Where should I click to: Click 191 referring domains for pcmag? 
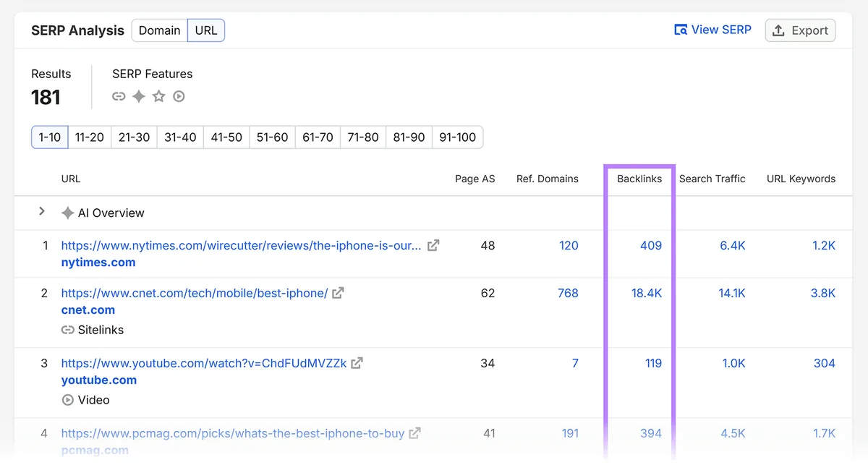[x=570, y=433]
